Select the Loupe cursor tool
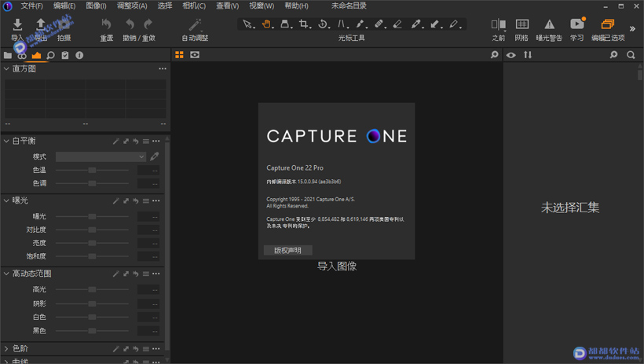 285,24
